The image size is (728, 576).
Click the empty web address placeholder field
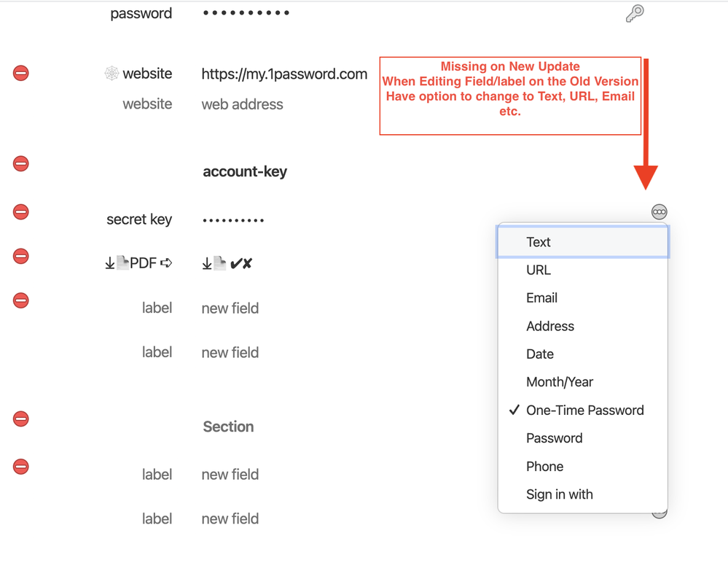click(x=242, y=104)
